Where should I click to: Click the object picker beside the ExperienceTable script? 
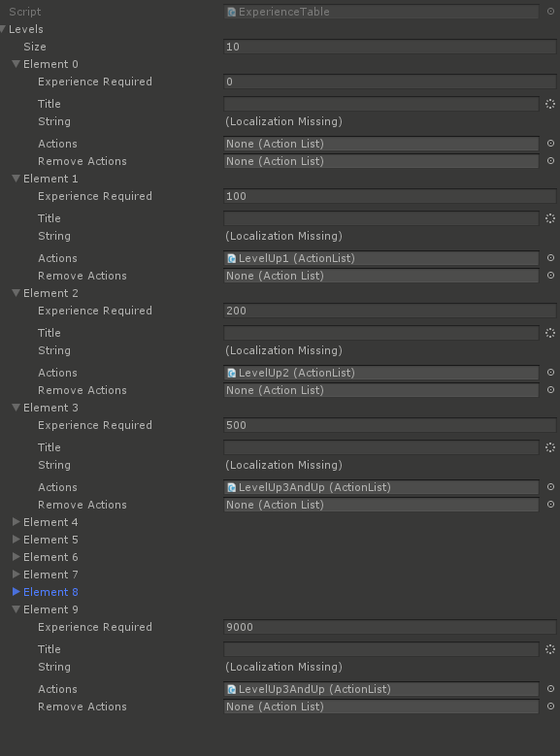coord(550,11)
